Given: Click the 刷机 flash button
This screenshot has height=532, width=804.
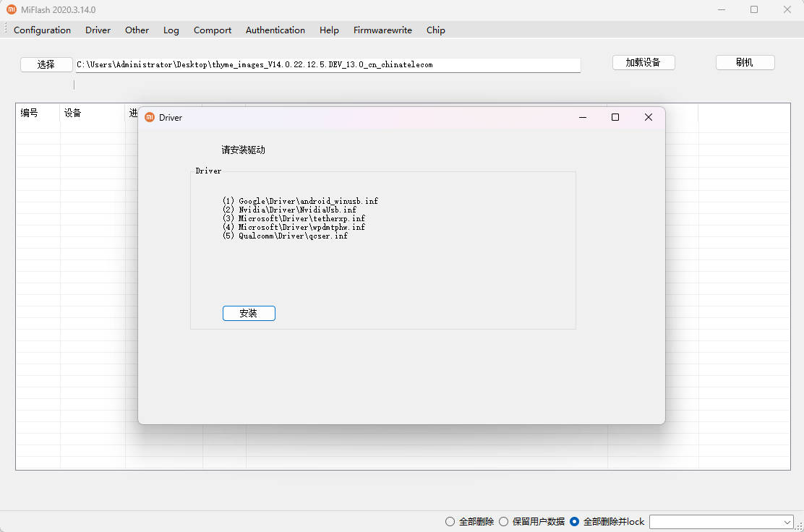Looking at the screenshot, I should pos(745,63).
